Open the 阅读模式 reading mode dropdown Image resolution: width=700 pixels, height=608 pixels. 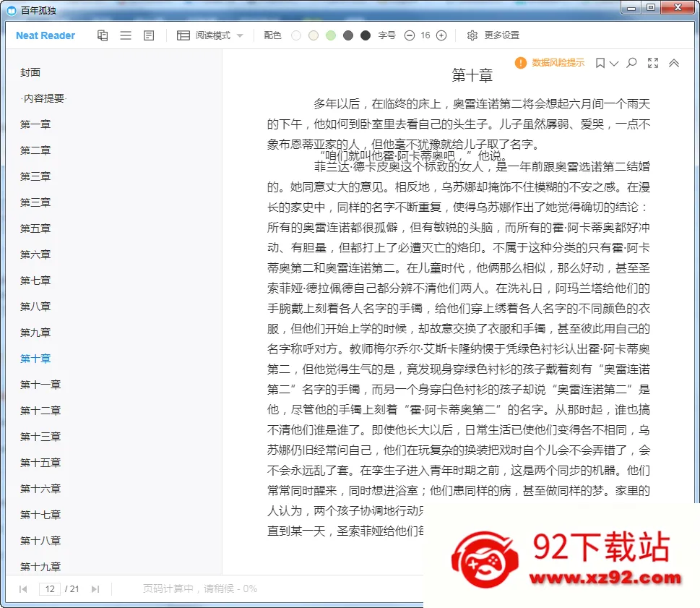click(x=209, y=35)
